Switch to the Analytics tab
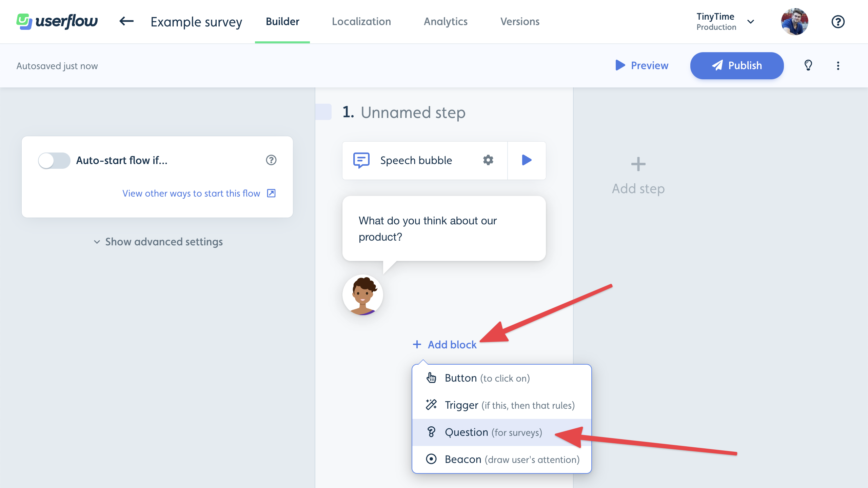The width and height of the screenshot is (868, 488). coord(445,21)
